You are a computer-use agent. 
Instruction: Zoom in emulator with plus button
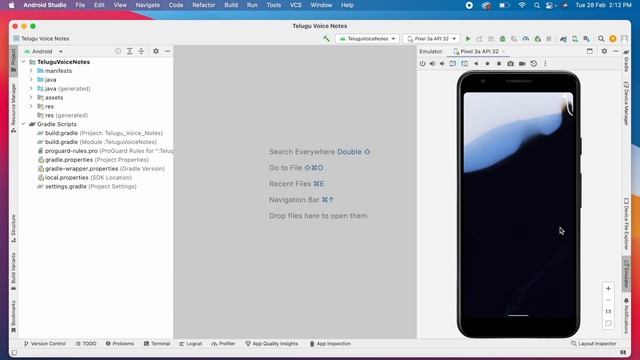(x=608, y=288)
